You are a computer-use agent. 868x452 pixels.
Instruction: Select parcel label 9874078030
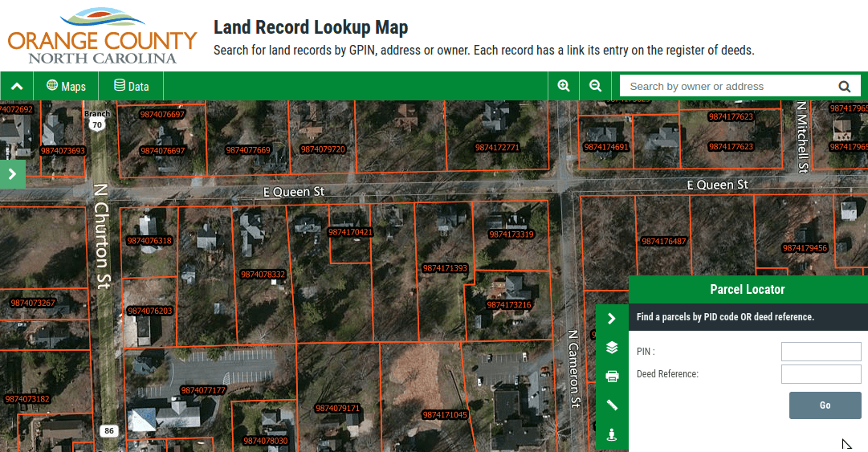coord(266,441)
